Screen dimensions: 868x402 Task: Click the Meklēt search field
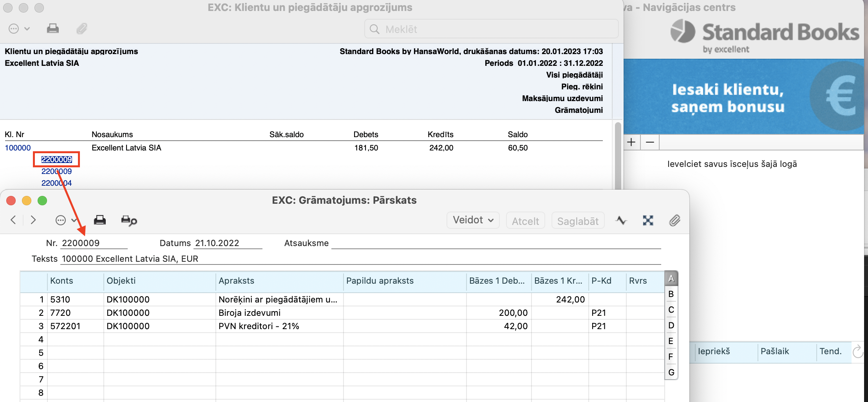pyautogui.click(x=491, y=29)
